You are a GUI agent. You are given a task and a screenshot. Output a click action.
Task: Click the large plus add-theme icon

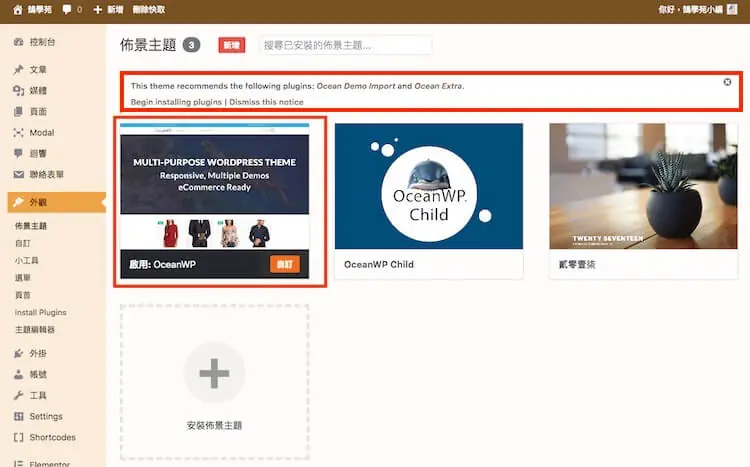(x=214, y=373)
